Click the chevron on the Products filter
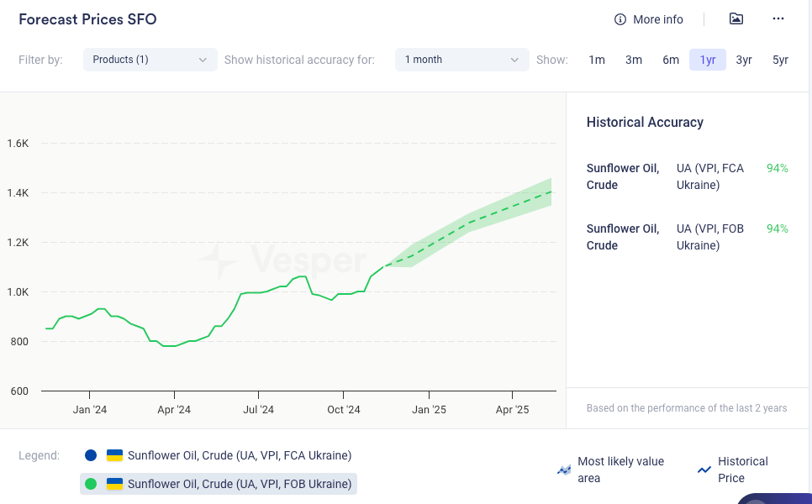812x504 pixels. (203, 60)
